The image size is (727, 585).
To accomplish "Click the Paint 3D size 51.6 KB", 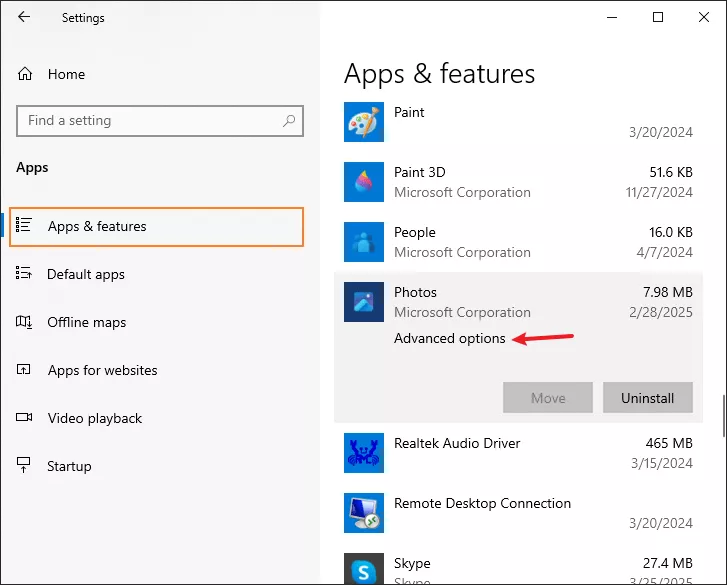I will click(x=671, y=172).
